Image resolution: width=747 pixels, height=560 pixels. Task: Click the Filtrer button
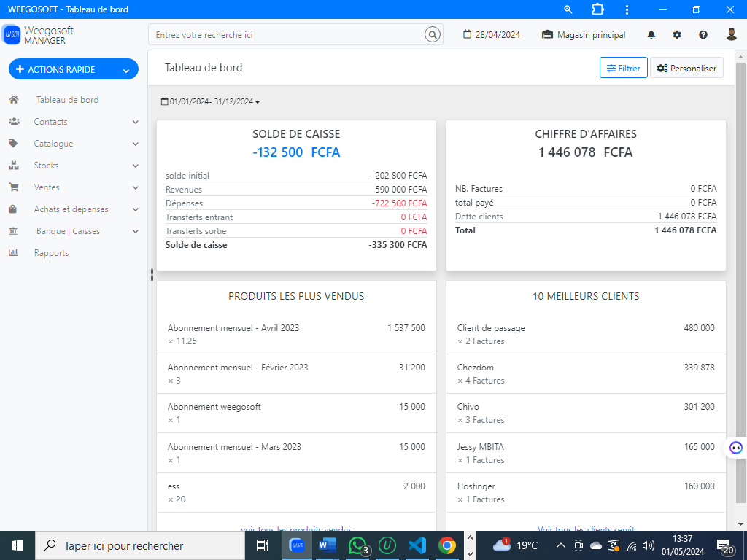(x=623, y=67)
